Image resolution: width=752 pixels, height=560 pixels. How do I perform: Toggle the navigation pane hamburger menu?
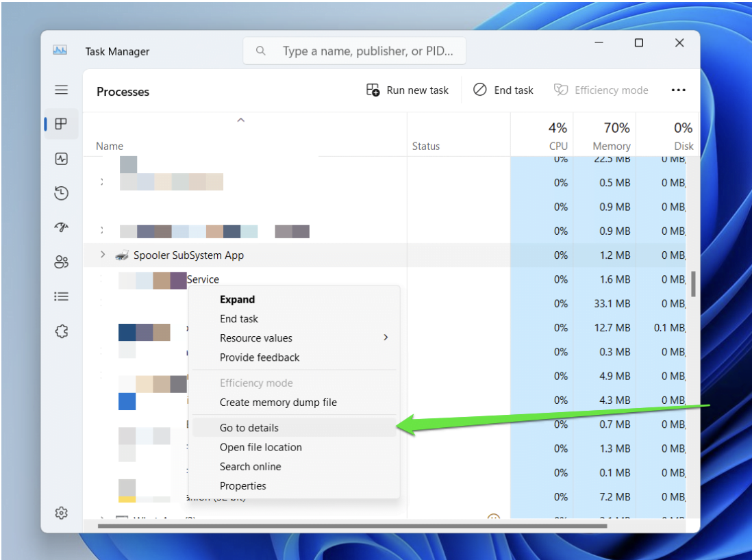point(61,90)
